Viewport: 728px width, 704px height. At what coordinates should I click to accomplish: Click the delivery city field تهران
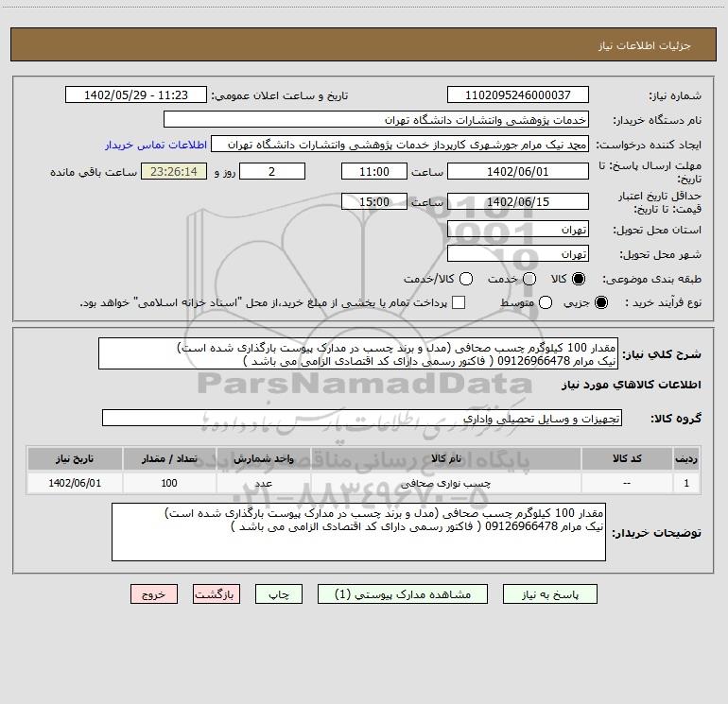pos(518,254)
